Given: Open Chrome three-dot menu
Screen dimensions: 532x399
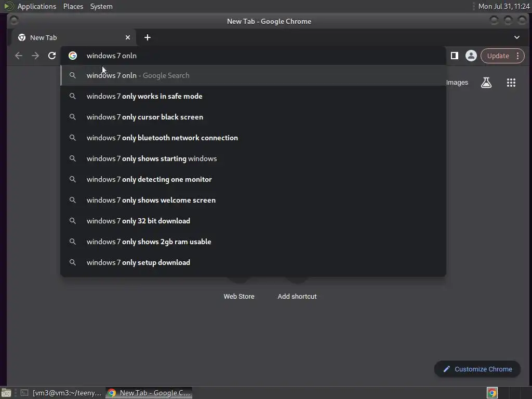Looking at the screenshot, I should (518, 56).
